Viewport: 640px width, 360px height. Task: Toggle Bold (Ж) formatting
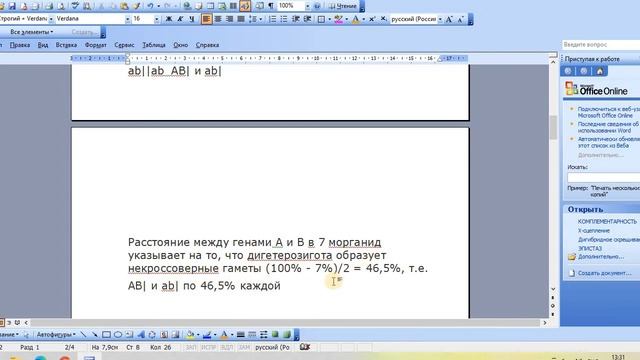tap(169, 19)
